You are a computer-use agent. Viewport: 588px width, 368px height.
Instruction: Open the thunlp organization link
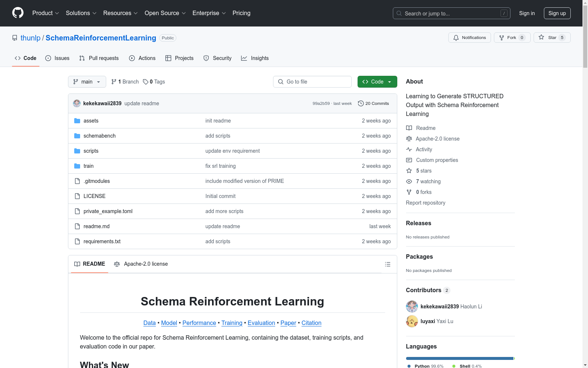coord(31,38)
